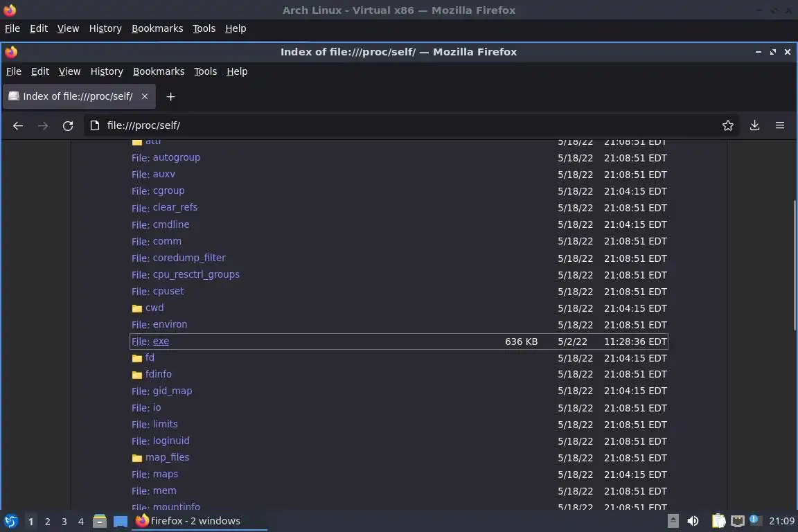Close the 'Index of file:///proc/self/' tab
Image resolution: width=798 pixels, height=532 pixels.
pyautogui.click(x=145, y=96)
